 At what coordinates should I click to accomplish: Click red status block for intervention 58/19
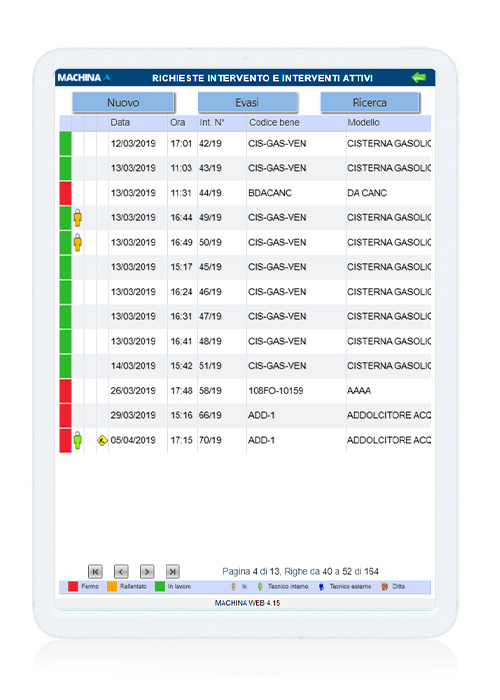tap(66, 391)
